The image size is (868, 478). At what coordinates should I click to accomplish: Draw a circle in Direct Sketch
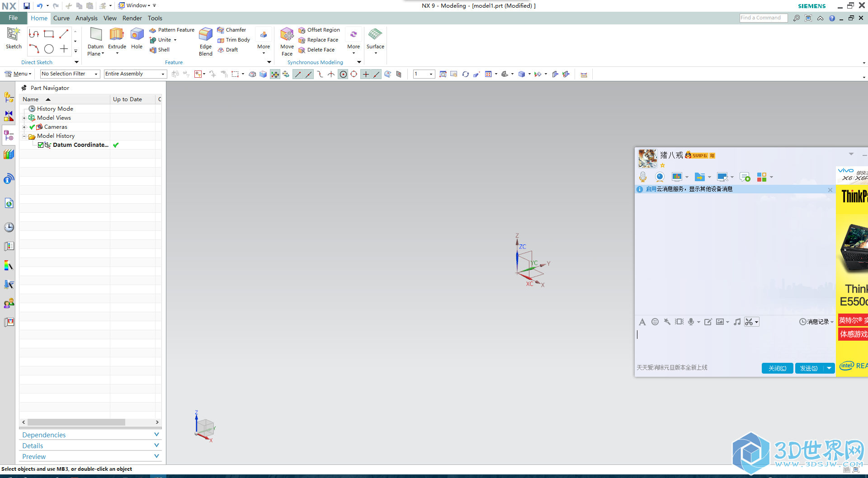point(49,49)
